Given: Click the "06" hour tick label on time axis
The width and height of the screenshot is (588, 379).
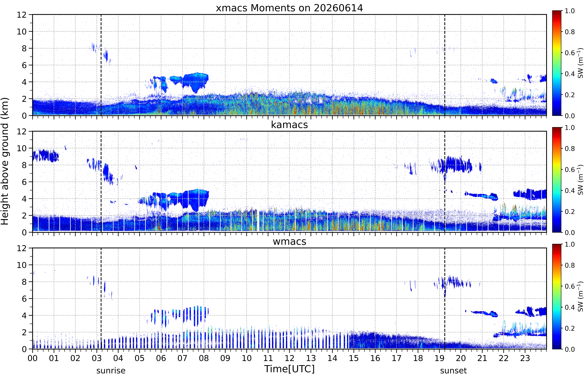Looking at the screenshot, I should [x=161, y=358].
